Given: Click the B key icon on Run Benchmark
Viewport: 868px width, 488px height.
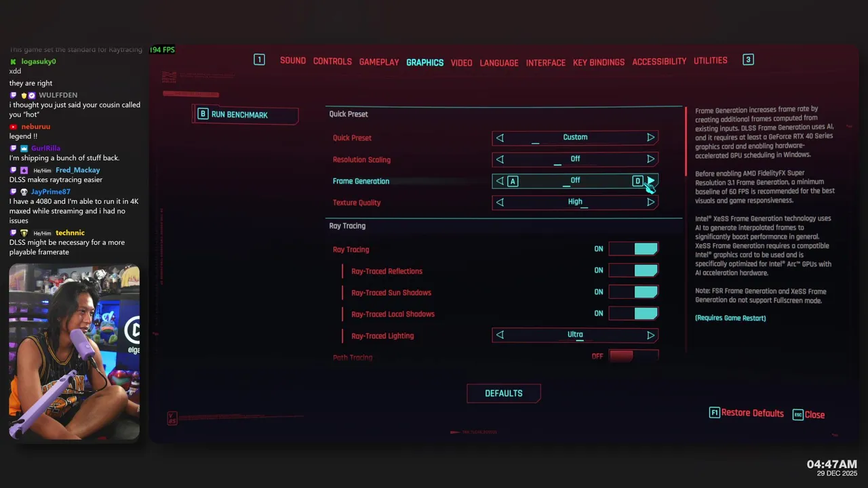Looking at the screenshot, I should (203, 114).
